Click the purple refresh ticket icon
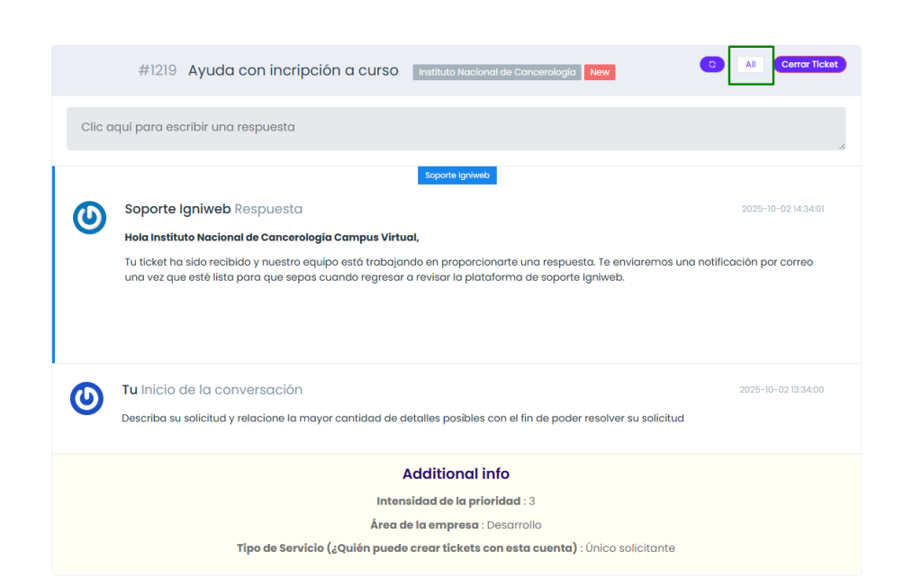The height and width of the screenshot is (588, 922). pyautogui.click(x=711, y=65)
